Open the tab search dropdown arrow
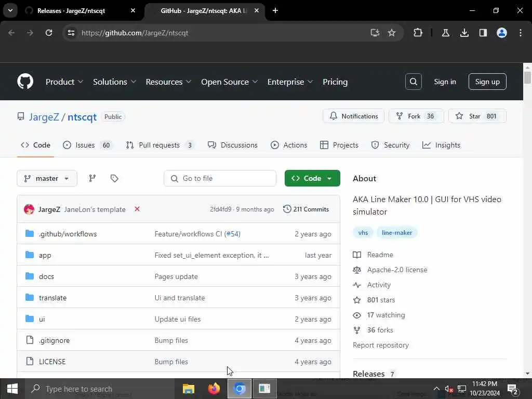This screenshot has width=532, height=399. pyautogui.click(x=10, y=10)
